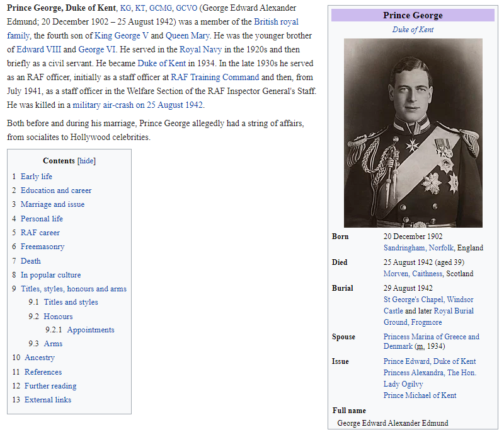Viewport: 504px width, 432px height.
Task: Open Titles, styles, honours and arms section
Action: (74, 289)
